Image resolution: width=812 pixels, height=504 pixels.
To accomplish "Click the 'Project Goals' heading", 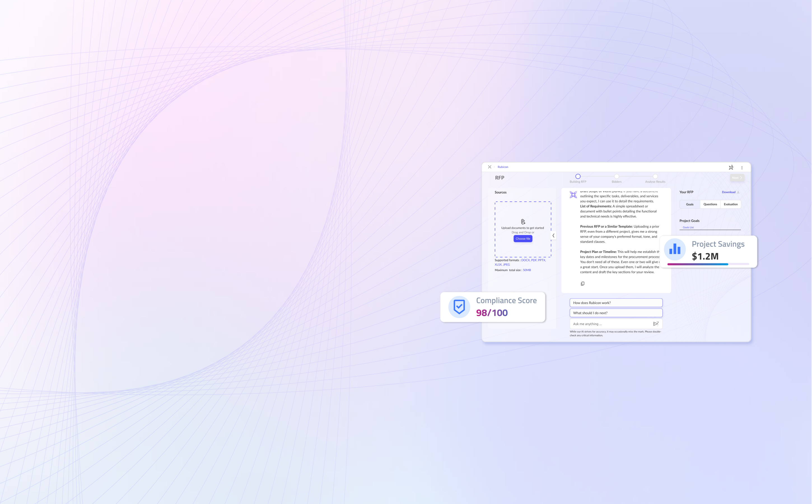I will (690, 221).
